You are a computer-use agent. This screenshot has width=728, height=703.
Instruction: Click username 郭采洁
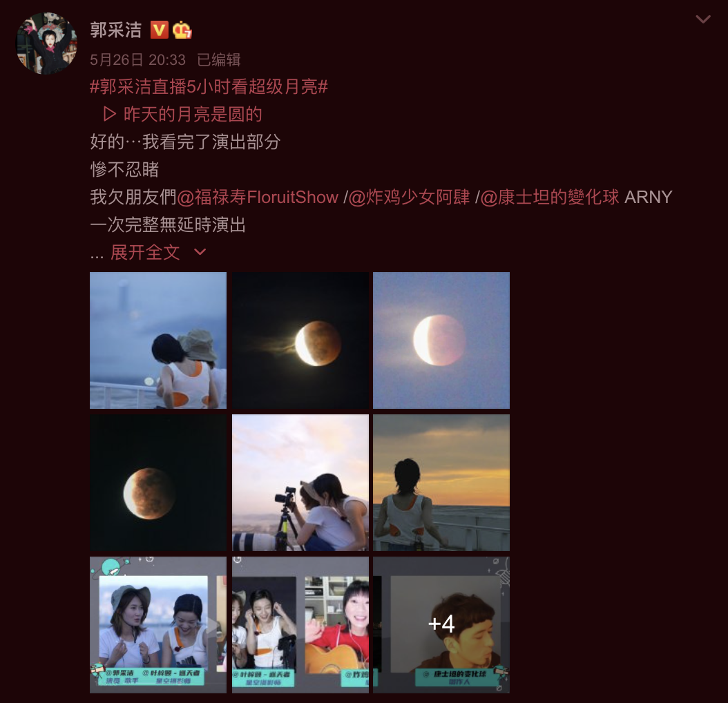tap(115, 30)
